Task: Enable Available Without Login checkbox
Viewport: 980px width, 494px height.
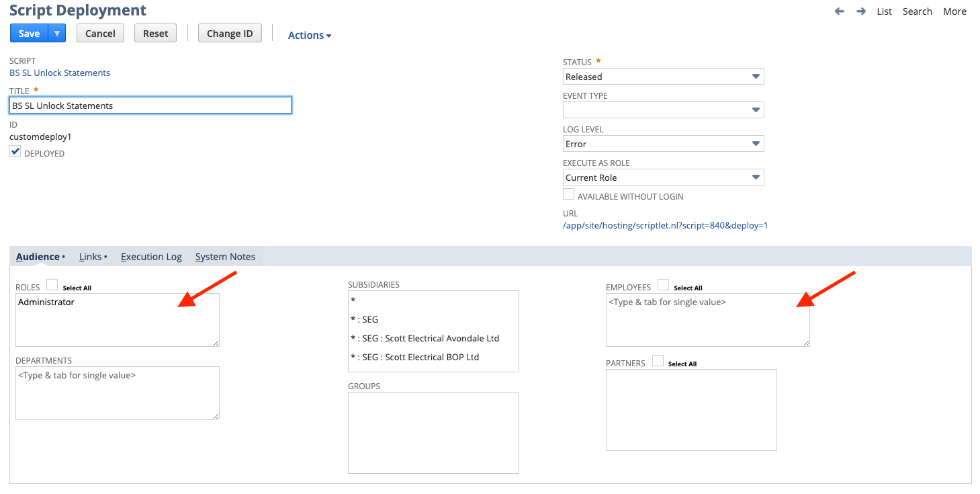Action: tap(568, 194)
